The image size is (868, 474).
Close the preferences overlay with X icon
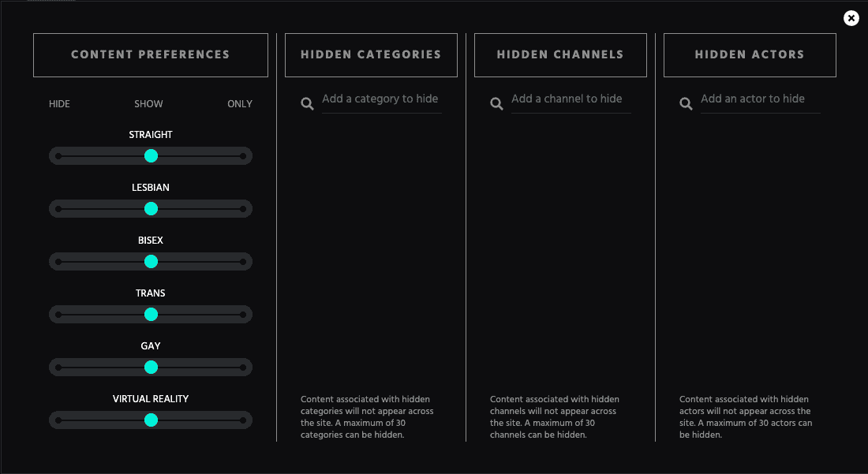tap(851, 18)
